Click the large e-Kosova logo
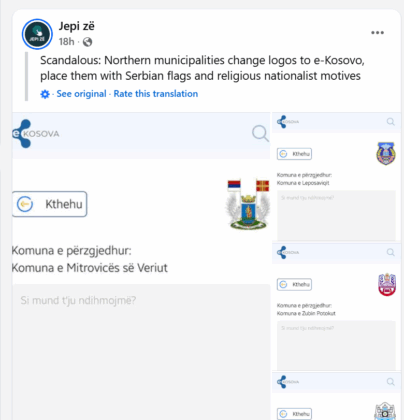 [x=35, y=134]
